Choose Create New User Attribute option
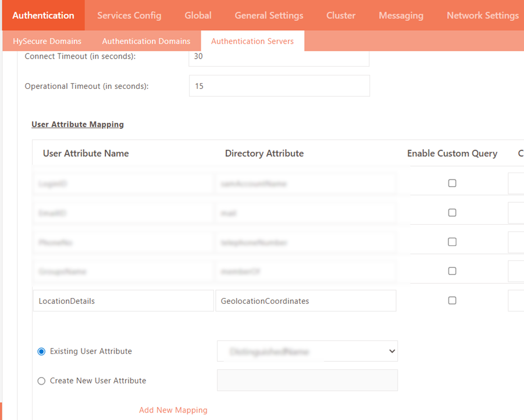Screen dimensions: 524x420 41,381
